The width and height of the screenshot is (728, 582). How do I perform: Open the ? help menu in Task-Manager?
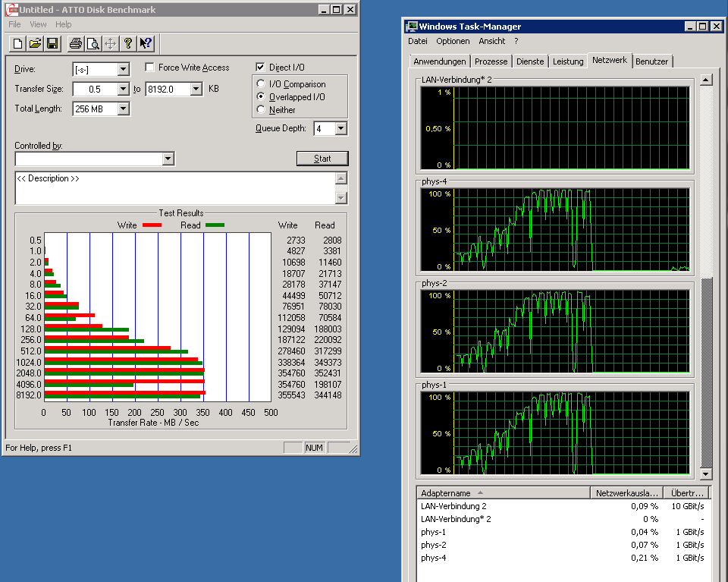(516, 41)
